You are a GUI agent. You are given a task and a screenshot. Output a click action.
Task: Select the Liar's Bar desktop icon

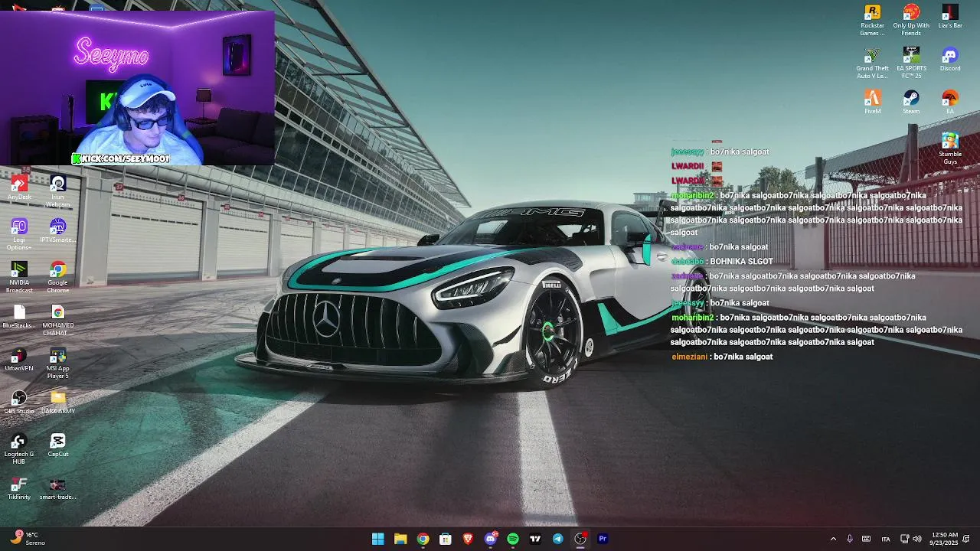[x=950, y=16]
